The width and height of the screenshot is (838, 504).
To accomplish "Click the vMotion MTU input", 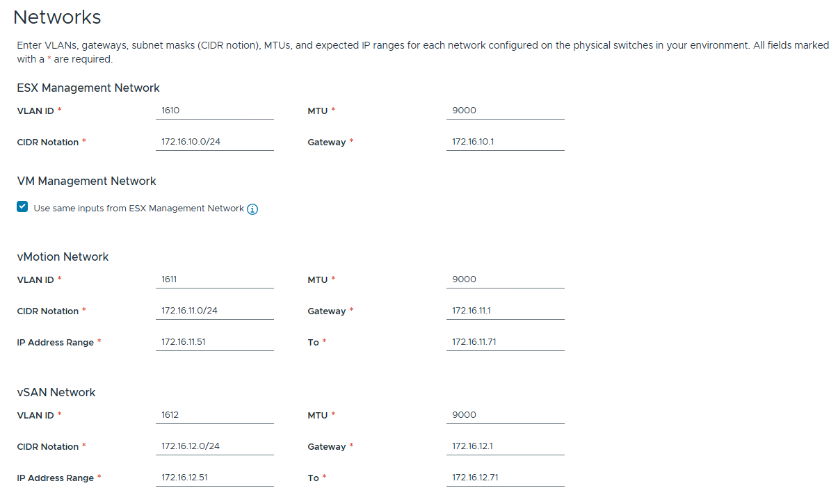I will click(x=505, y=279).
